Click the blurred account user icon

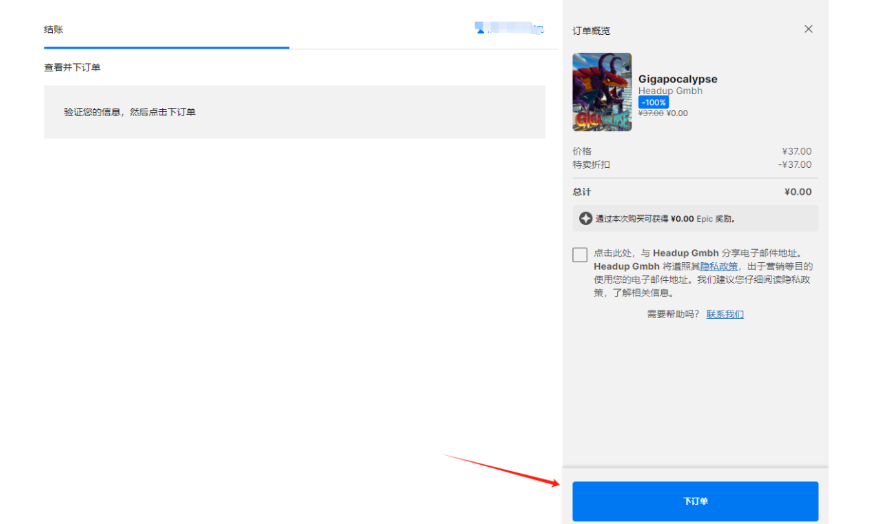(480, 28)
